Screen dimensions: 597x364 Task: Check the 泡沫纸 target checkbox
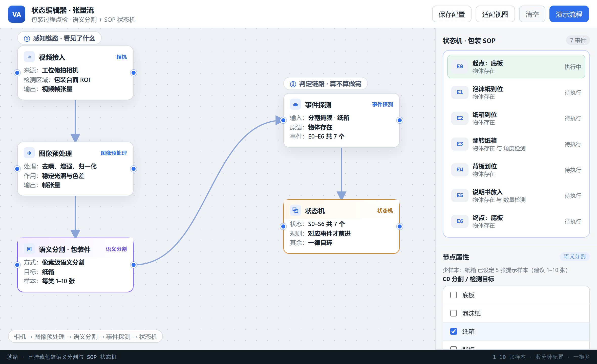454,313
